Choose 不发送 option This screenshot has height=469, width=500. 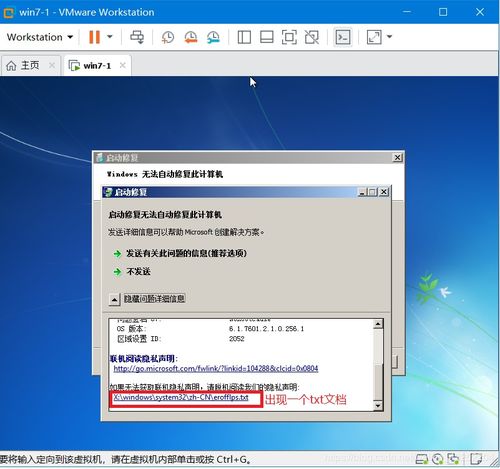pos(138,272)
